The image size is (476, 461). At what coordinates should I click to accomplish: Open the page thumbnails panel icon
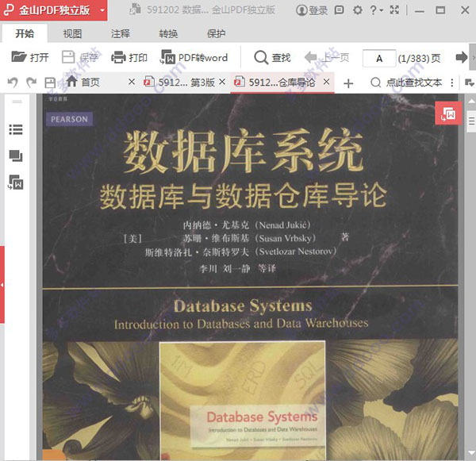[16, 156]
